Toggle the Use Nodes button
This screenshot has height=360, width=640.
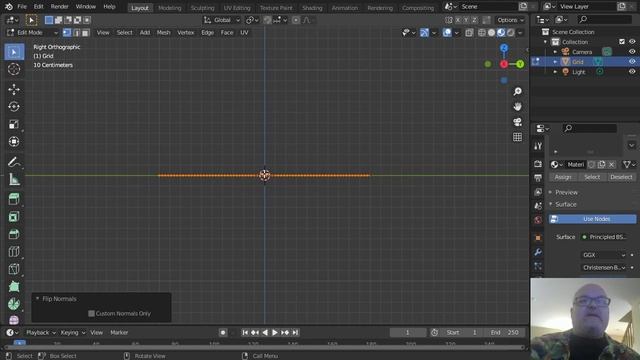click(592, 219)
